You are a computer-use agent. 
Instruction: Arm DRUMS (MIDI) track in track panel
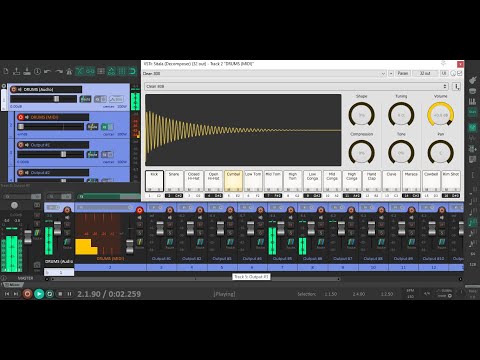pyautogui.click(x=21, y=117)
